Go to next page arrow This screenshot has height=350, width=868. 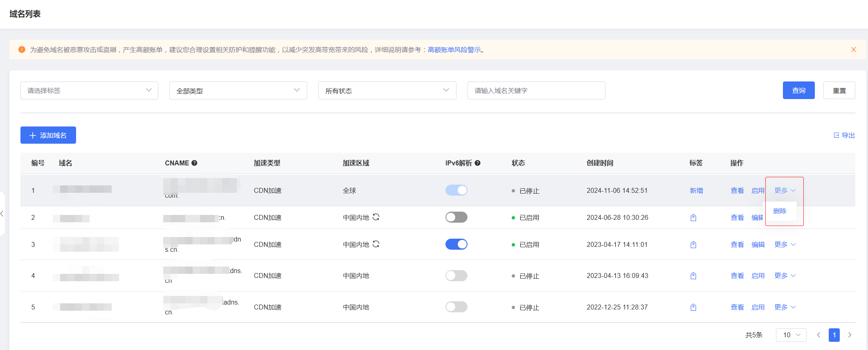click(850, 335)
